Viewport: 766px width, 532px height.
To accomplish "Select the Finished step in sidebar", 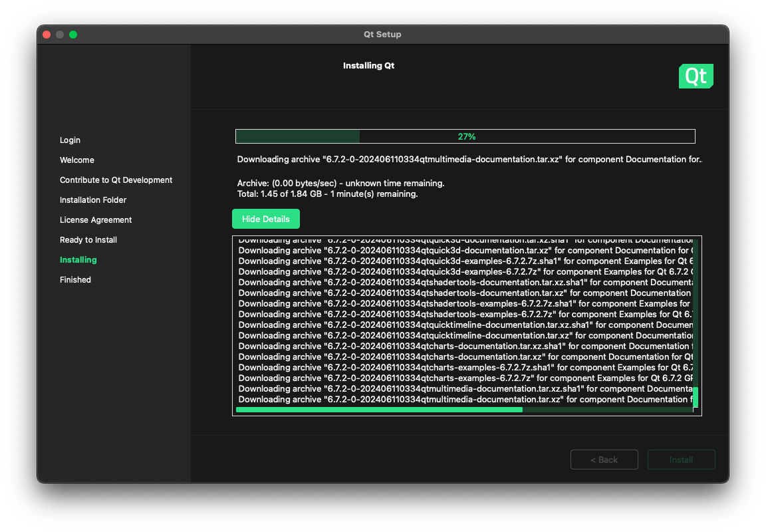I will (x=75, y=280).
